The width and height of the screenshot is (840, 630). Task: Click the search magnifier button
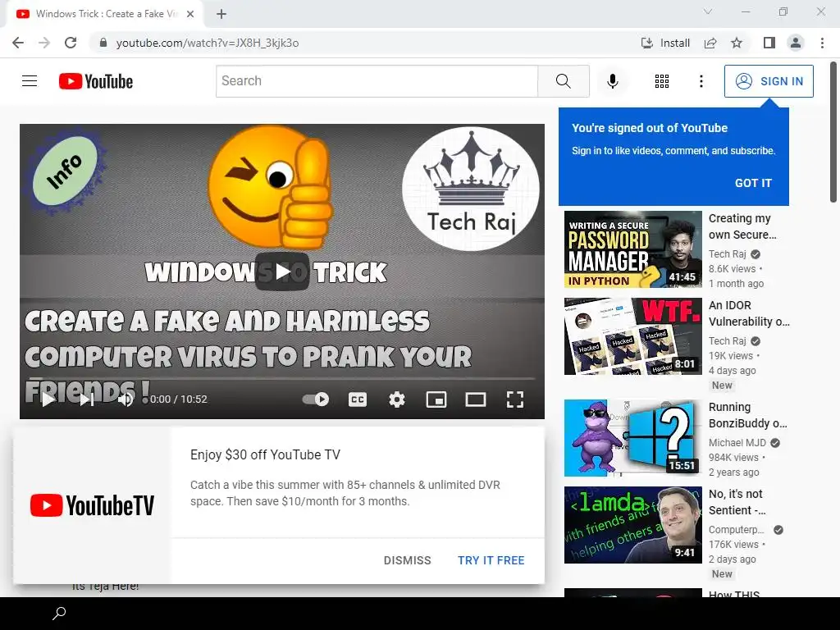tap(563, 81)
